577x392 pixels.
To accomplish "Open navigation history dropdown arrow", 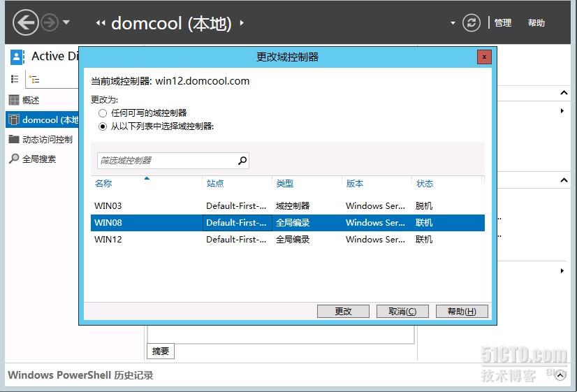I will click(x=66, y=22).
